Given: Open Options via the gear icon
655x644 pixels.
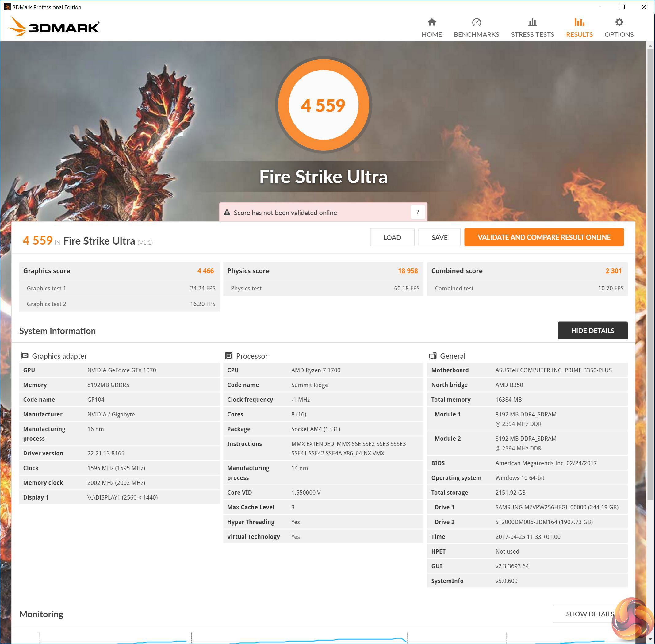Looking at the screenshot, I should tap(619, 22).
